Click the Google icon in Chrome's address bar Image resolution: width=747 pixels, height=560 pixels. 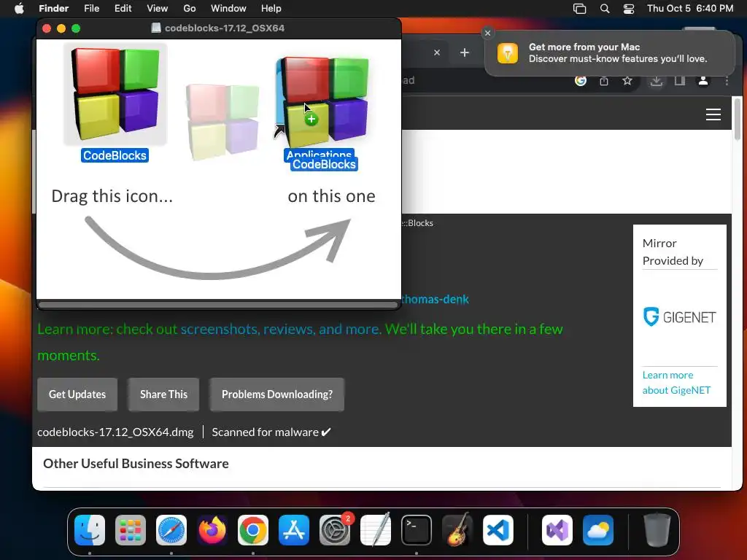click(580, 80)
